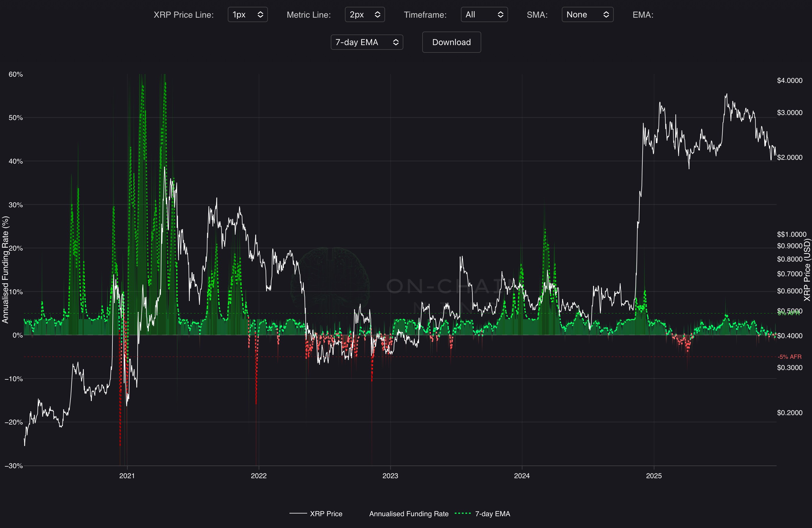
Task: Expand the Timeframe dropdown showing All
Action: pos(484,15)
